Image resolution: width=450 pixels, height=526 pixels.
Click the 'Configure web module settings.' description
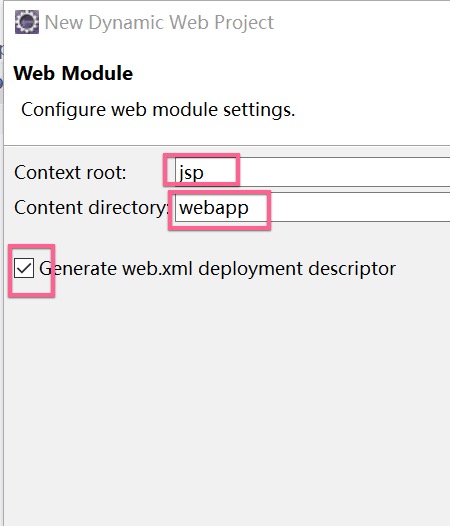tap(158, 110)
